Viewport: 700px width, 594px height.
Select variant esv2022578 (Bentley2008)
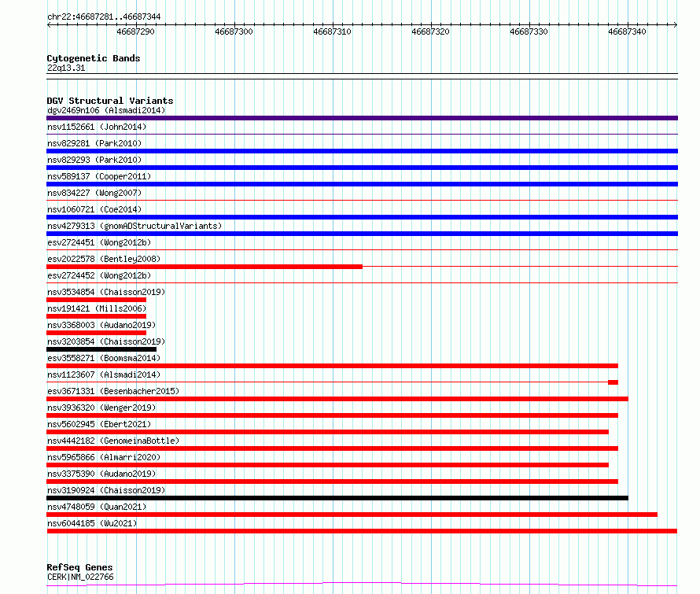click(x=104, y=259)
